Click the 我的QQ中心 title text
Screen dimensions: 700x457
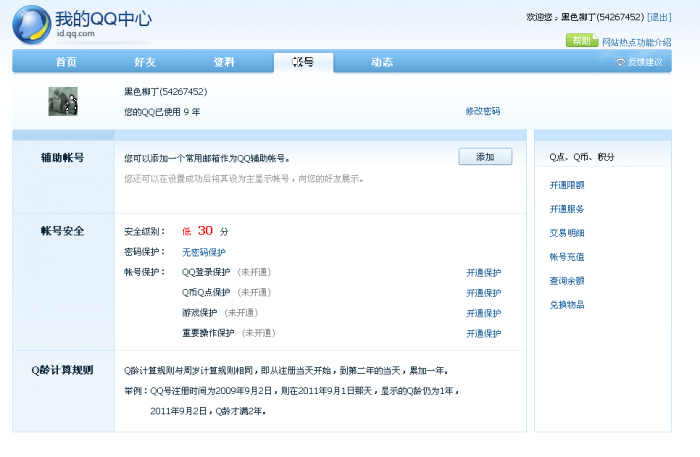tap(104, 19)
